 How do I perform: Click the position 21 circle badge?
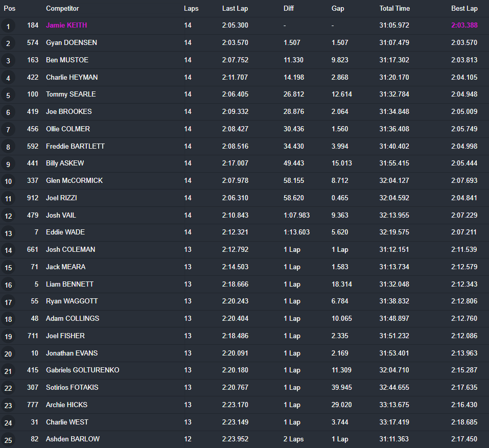pos(8,371)
